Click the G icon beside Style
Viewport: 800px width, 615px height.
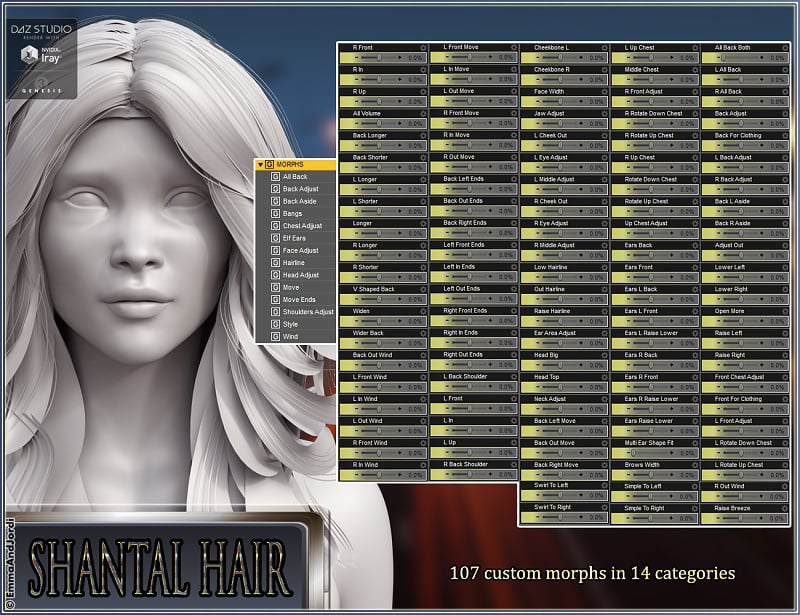276,324
